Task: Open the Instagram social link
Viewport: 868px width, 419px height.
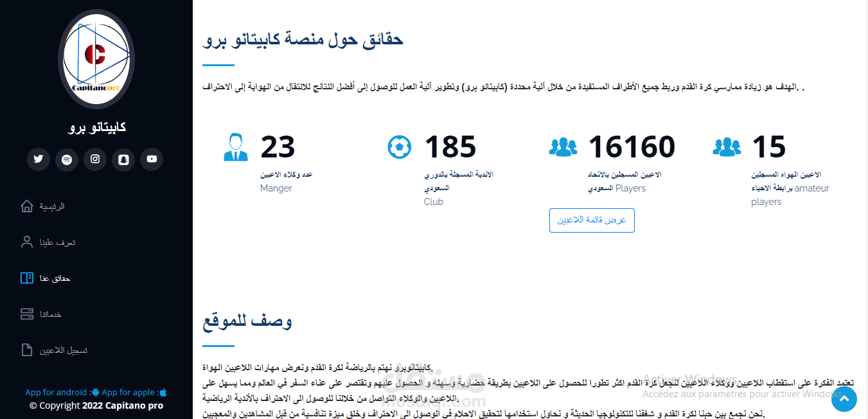Action: [95, 159]
